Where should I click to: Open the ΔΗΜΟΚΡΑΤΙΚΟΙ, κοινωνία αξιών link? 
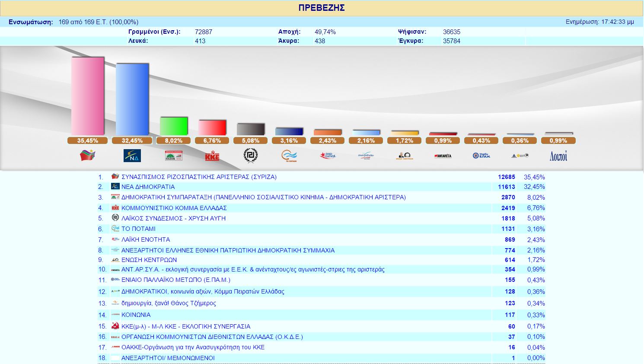(x=203, y=291)
